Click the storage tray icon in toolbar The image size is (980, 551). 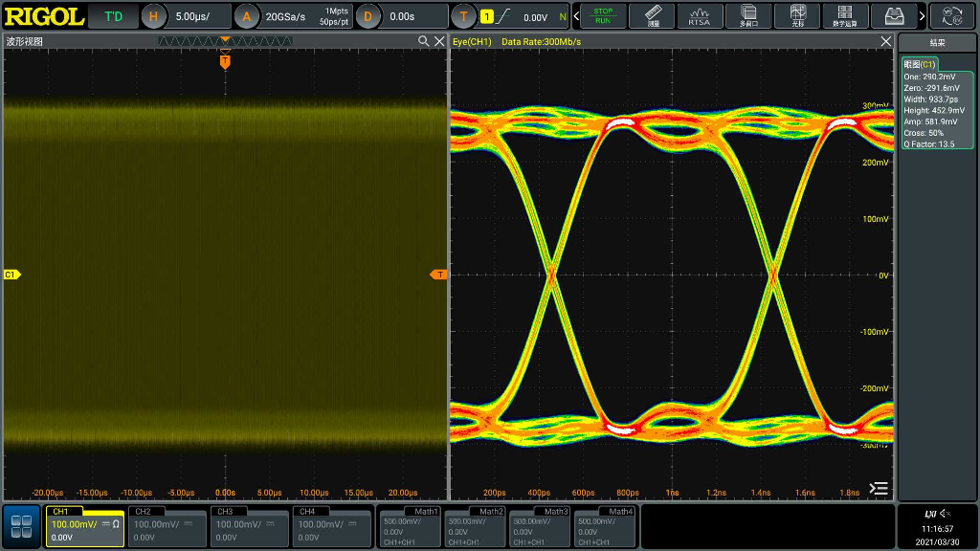tap(894, 15)
